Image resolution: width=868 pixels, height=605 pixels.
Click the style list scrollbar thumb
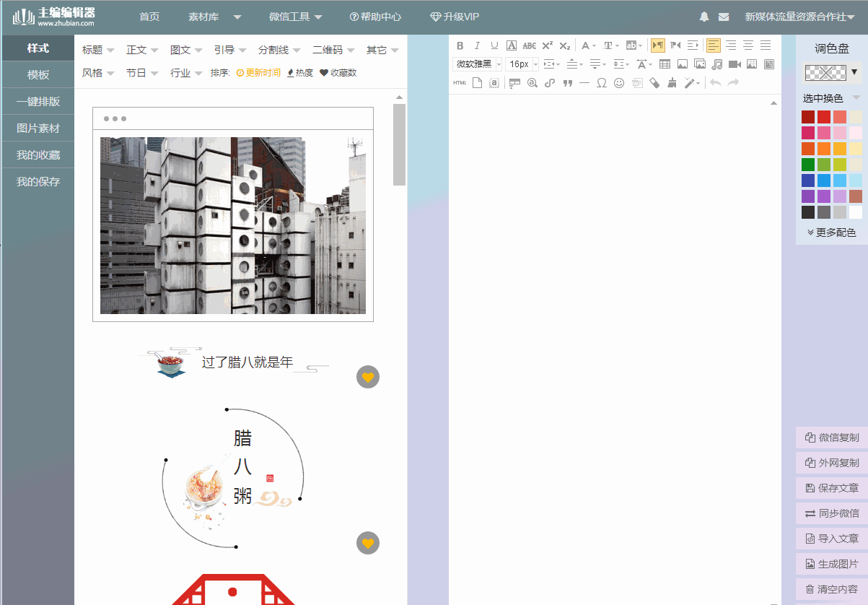(x=399, y=144)
